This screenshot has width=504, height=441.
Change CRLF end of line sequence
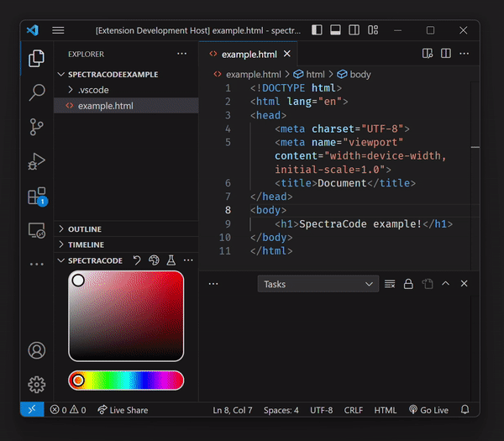click(x=354, y=410)
